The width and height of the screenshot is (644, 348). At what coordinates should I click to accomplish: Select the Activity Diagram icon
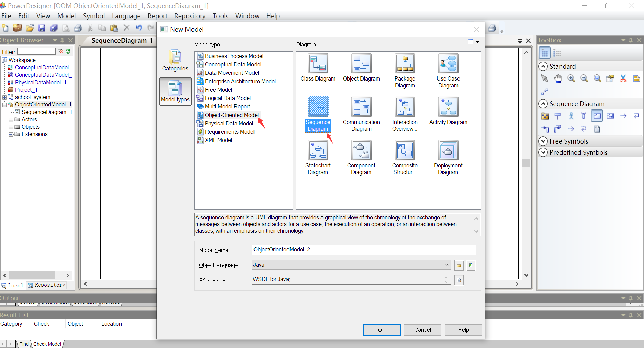point(448,107)
